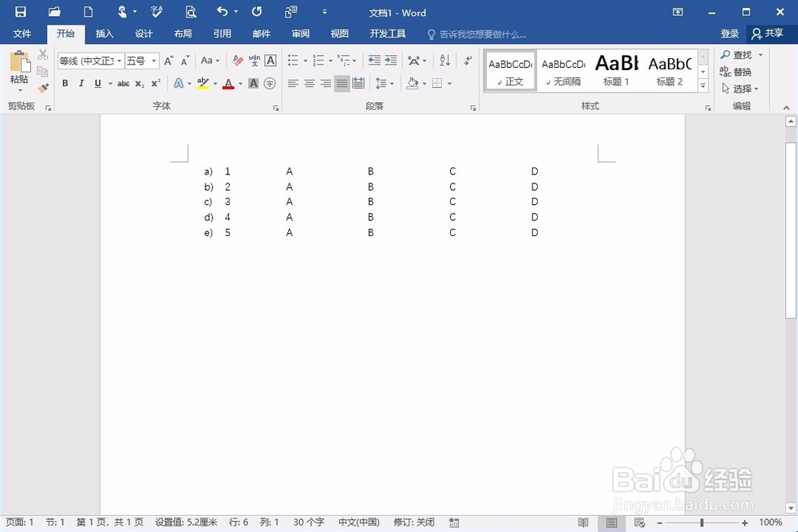Toggle strikethrough text

click(123, 84)
